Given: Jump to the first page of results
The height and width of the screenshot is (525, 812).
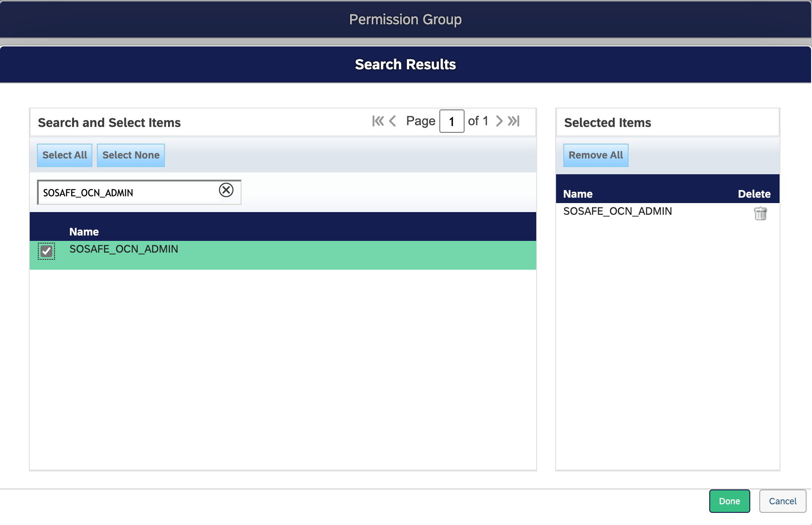Looking at the screenshot, I should (x=378, y=121).
